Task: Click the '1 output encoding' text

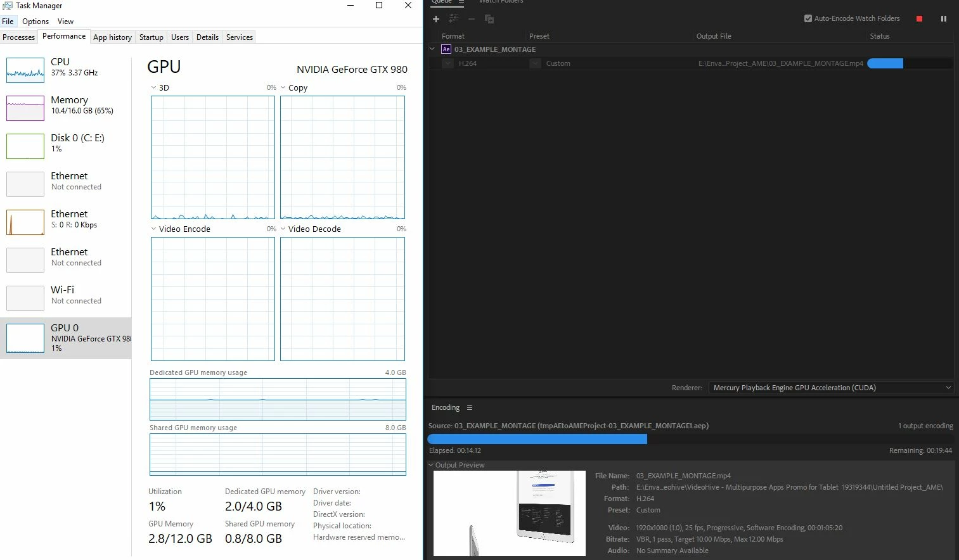Action: pyautogui.click(x=925, y=426)
